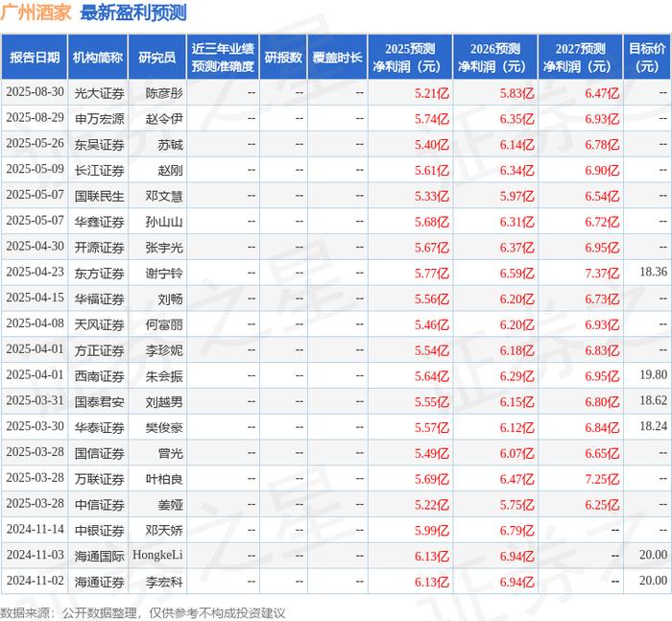Click target price 18.36

point(653,272)
